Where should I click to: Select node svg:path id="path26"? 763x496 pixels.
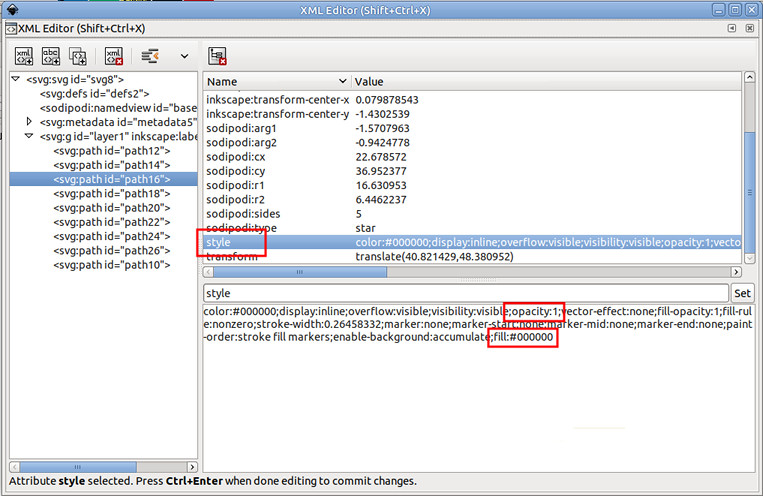(x=112, y=251)
